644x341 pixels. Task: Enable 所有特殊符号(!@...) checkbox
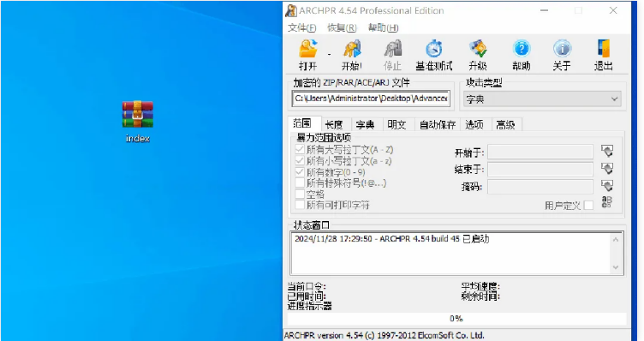pos(300,182)
